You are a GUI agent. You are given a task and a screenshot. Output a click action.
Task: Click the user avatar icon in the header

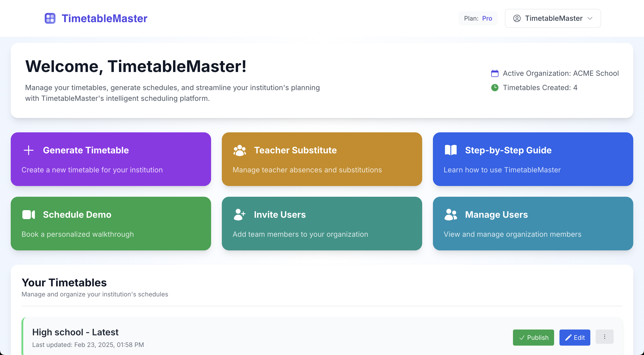[x=517, y=18]
